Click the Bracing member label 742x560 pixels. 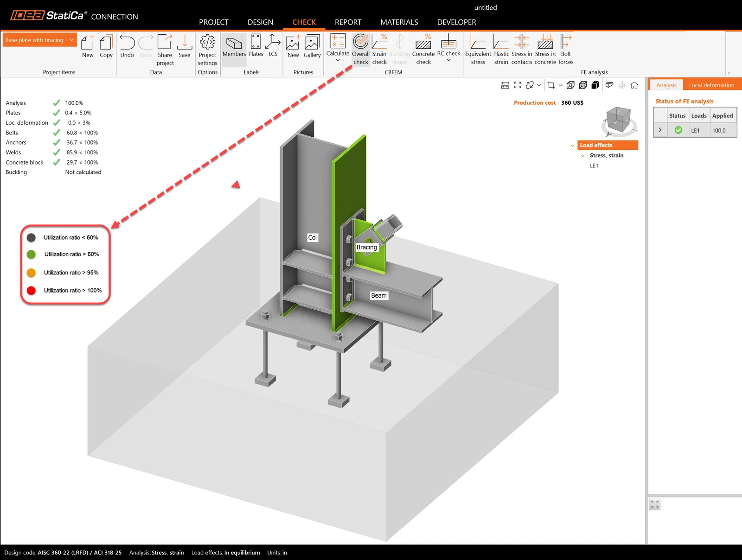(367, 247)
